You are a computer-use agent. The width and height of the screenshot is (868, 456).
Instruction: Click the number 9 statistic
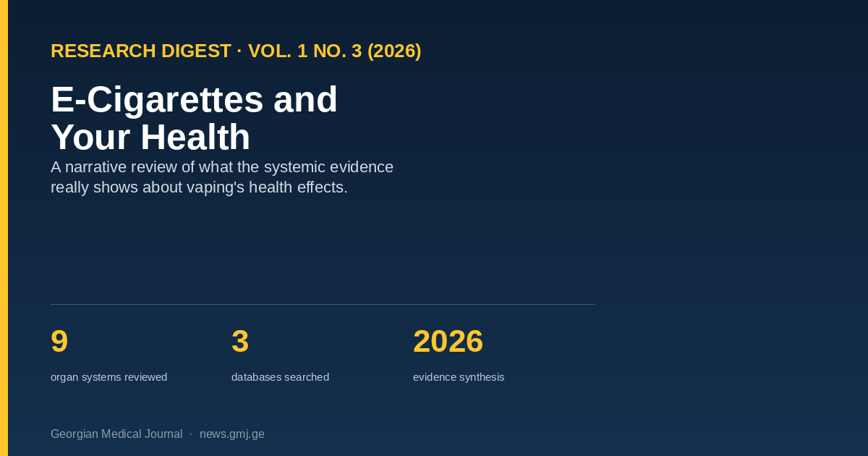59,342
